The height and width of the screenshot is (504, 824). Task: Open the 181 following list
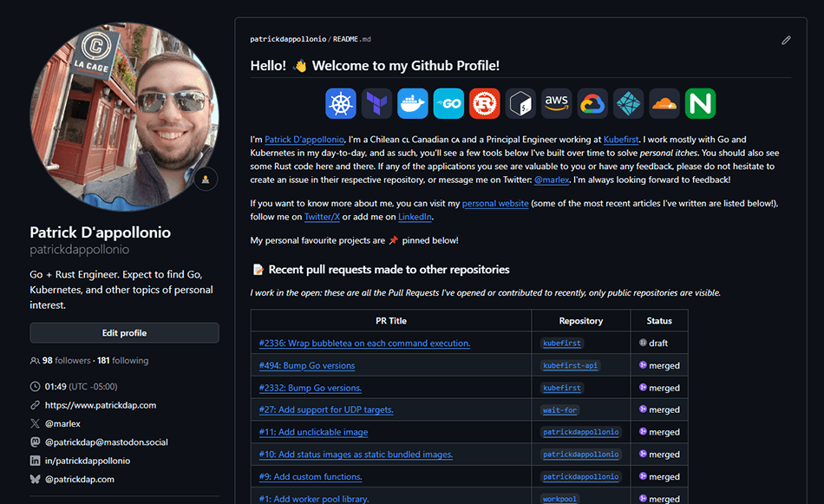tap(122, 360)
